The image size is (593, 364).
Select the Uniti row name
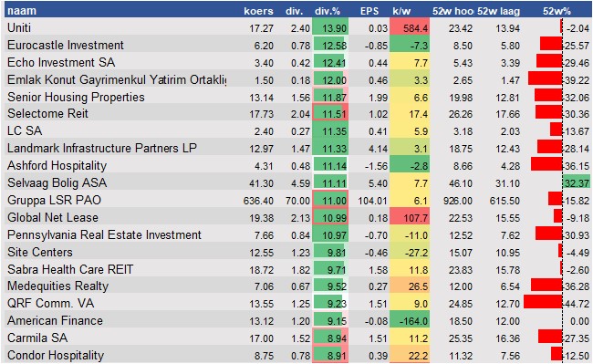click(x=19, y=28)
